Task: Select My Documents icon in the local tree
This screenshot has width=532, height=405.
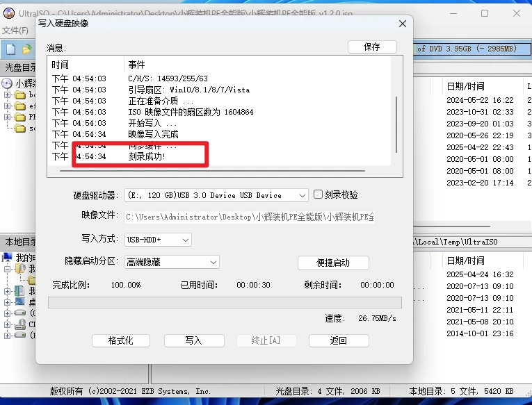Action: pos(19,291)
